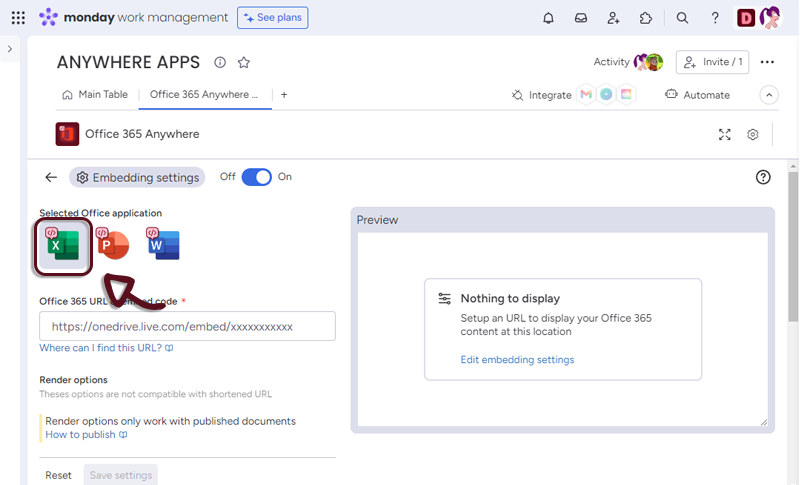Click the invite members icon in top bar

coord(613,18)
